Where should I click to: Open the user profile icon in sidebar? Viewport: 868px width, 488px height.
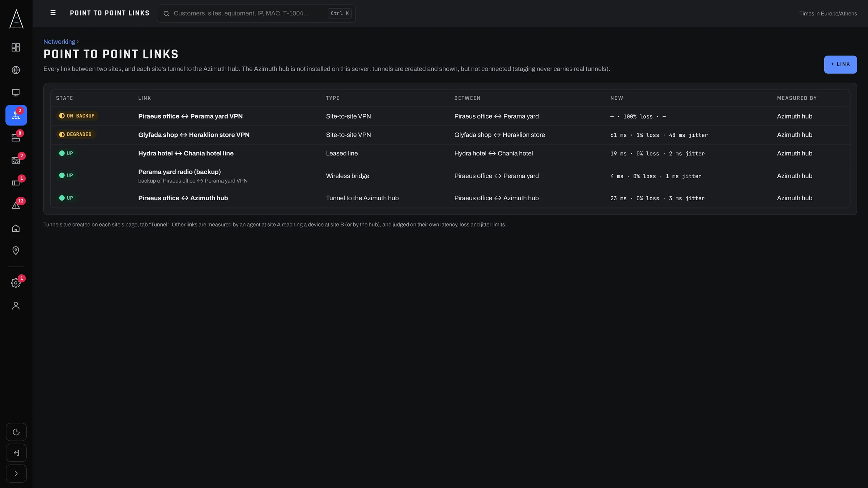click(16, 306)
